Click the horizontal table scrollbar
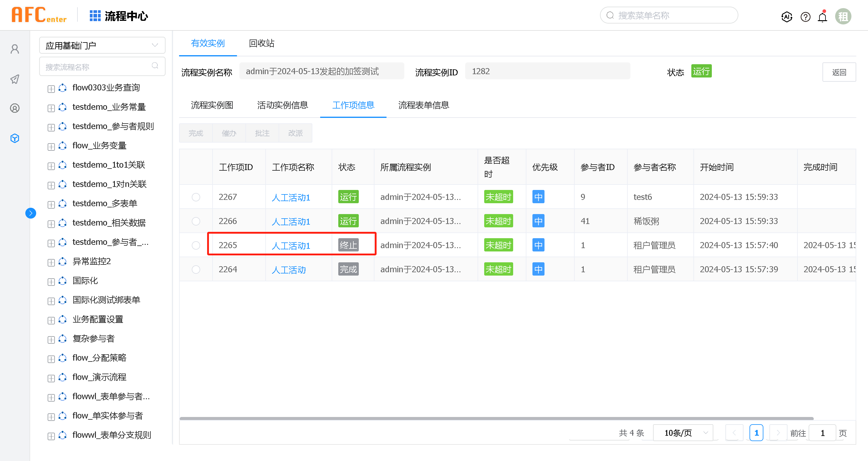 [x=496, y=418]
